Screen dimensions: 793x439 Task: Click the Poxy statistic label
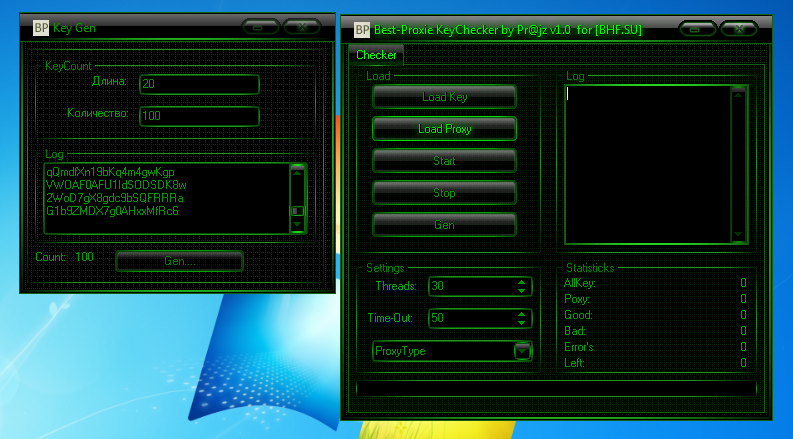click(x=577, y=299)
